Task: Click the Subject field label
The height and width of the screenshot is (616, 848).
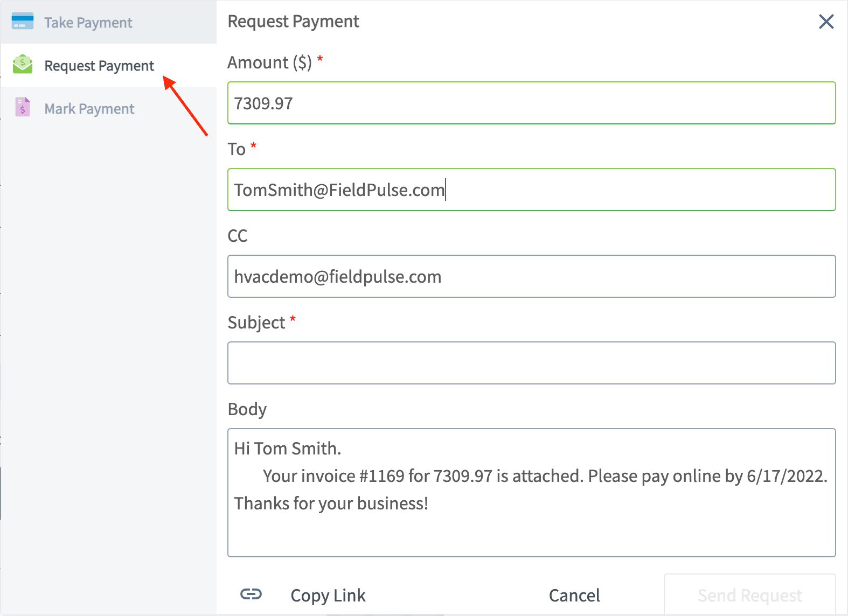Action: (x=256, y=323)
